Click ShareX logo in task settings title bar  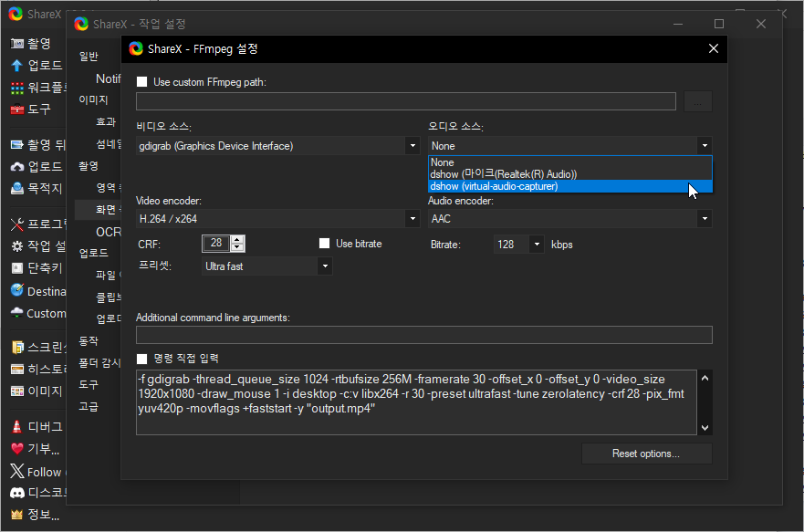[81, 24]
